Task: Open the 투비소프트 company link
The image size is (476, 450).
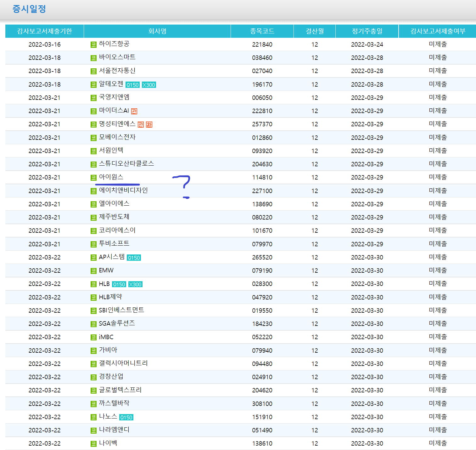Action: [x=114, y=243]
